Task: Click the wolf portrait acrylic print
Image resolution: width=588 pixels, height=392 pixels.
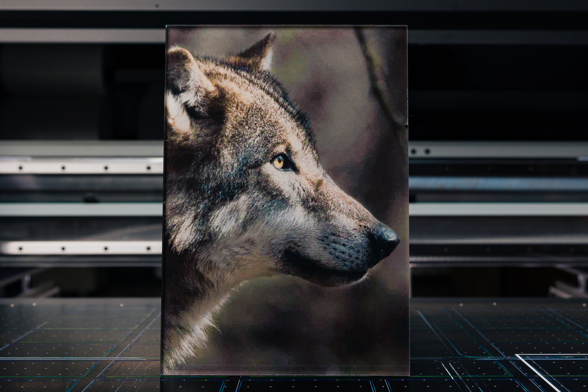Action: 285,200
